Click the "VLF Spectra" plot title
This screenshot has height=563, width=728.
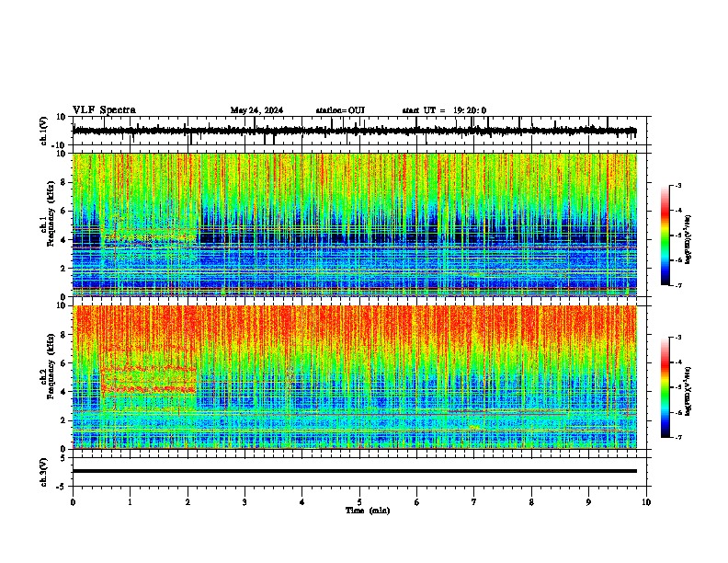(104, 110)
